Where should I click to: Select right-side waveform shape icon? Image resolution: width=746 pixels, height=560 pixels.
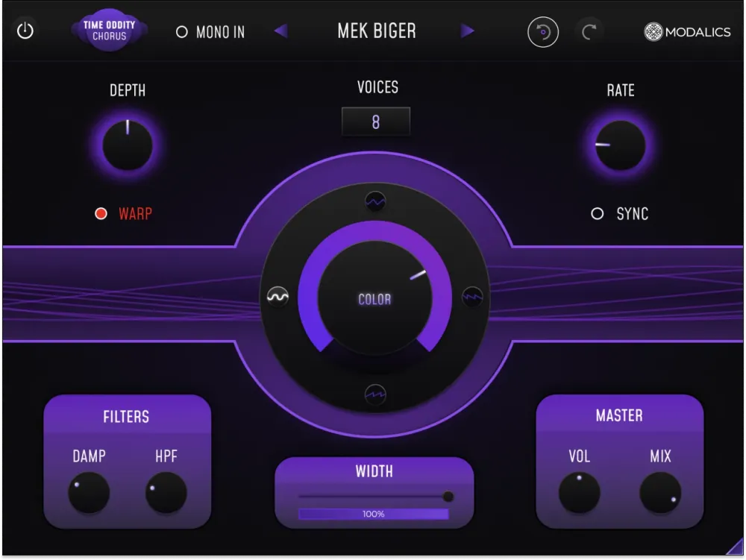[x=472, y=297]
